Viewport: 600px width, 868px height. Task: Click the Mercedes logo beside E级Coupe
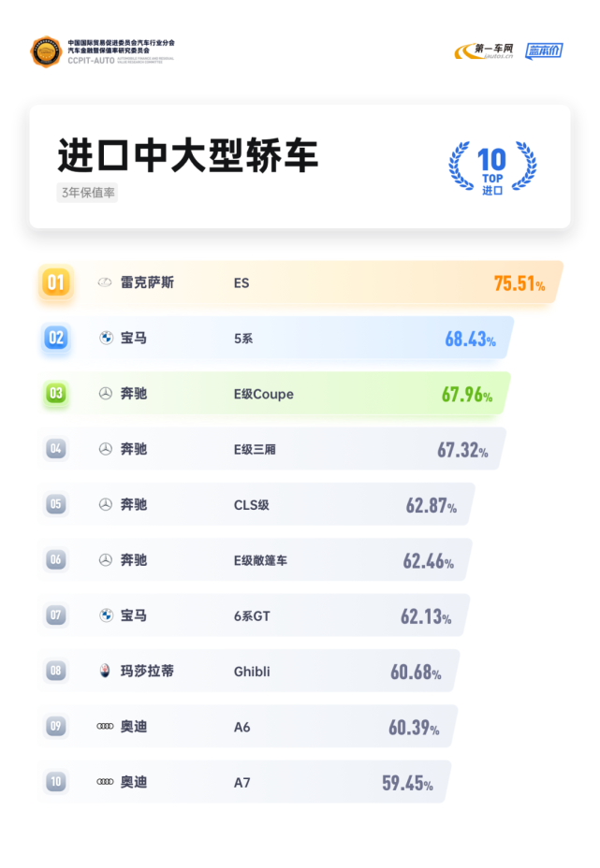[105, 394]
